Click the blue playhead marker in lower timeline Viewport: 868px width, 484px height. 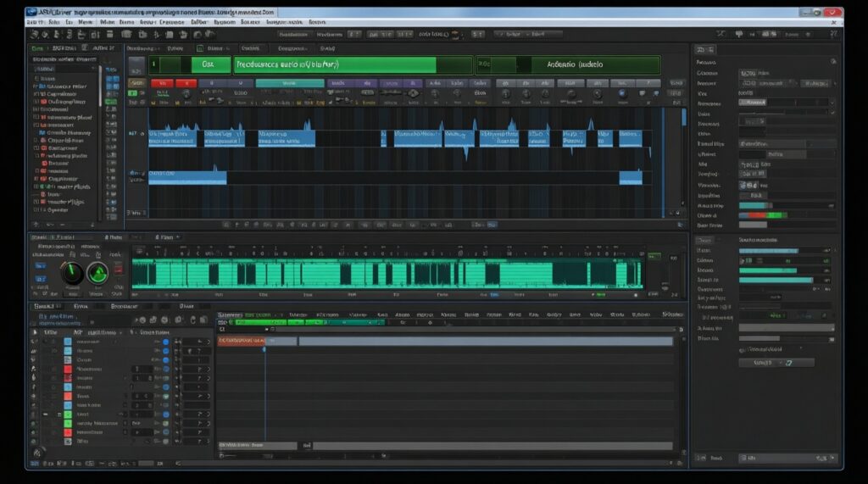(x=264, y=349)
